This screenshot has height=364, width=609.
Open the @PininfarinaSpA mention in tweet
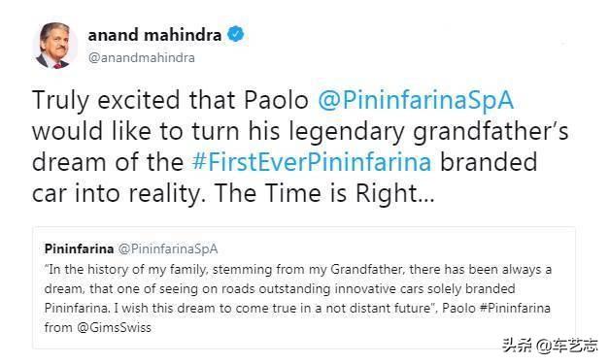tap(416, 100)
